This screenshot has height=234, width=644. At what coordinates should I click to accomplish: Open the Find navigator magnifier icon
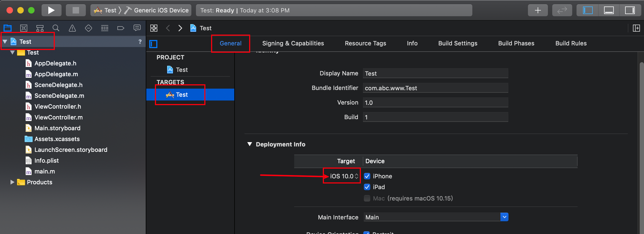point(56,28)
